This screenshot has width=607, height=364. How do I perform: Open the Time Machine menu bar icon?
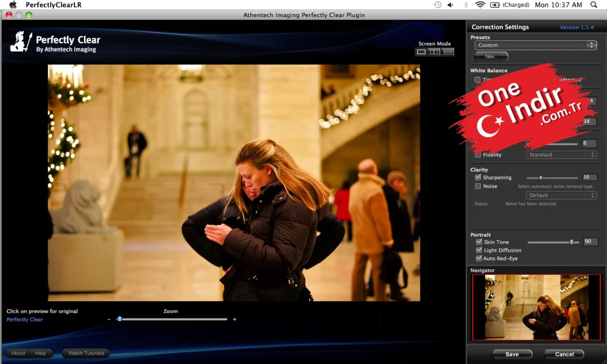[x=438, y=5]
